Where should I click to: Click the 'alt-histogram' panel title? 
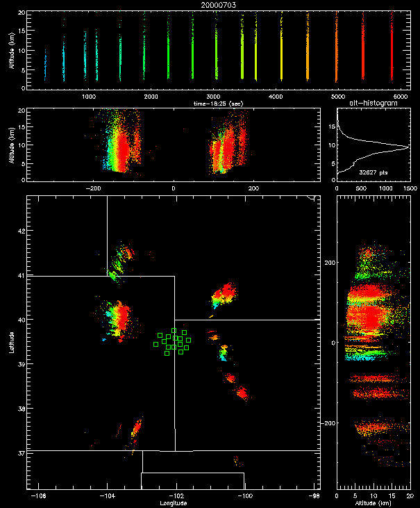tap(373, 103)
